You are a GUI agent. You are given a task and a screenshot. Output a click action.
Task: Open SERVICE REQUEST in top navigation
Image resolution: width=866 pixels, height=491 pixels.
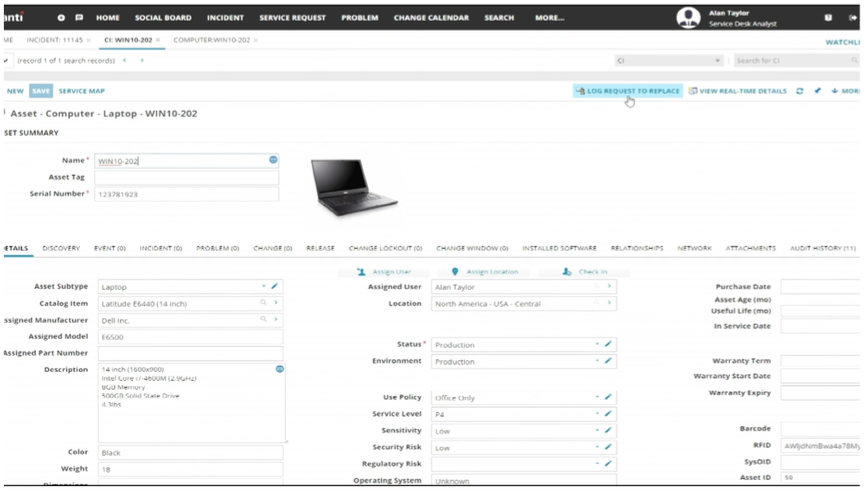pos(293,18)
